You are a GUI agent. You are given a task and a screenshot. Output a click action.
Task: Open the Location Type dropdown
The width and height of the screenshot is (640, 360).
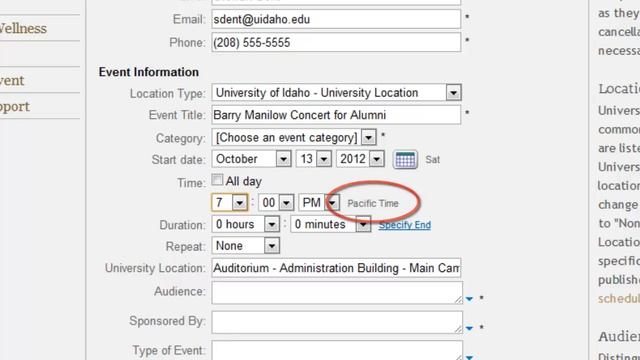tap(337, 93)
